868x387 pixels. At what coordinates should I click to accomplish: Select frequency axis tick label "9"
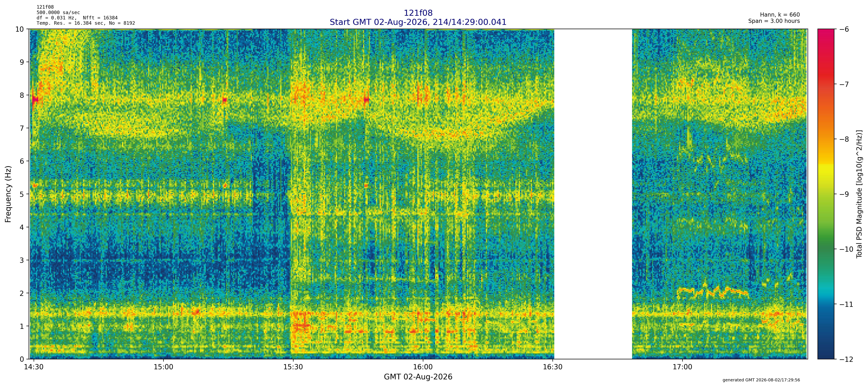22,62
